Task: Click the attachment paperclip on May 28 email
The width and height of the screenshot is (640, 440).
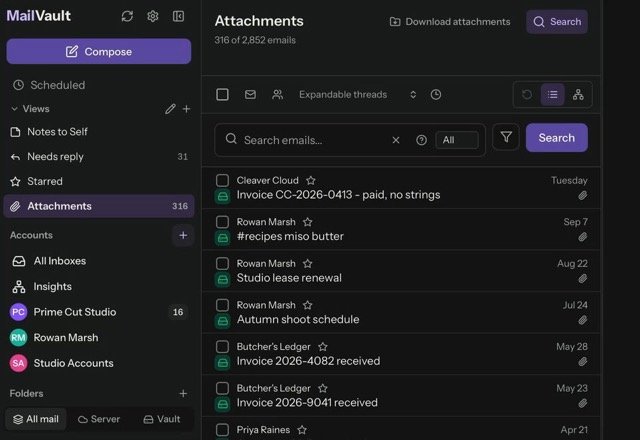Action: pyautogui.click(x=582, y=362)
